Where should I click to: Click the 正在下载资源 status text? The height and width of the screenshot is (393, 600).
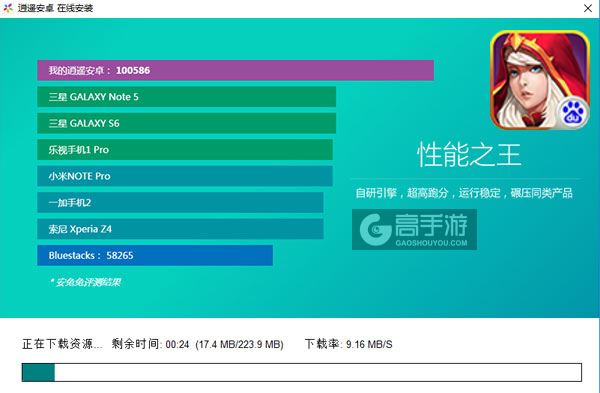point(62,344)
